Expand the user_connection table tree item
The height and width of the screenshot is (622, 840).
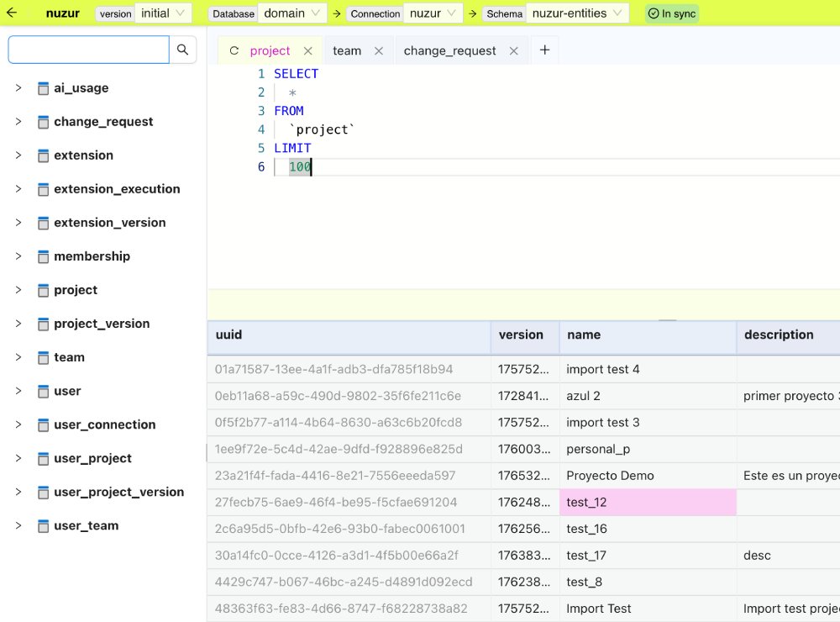tap(18, 424)
